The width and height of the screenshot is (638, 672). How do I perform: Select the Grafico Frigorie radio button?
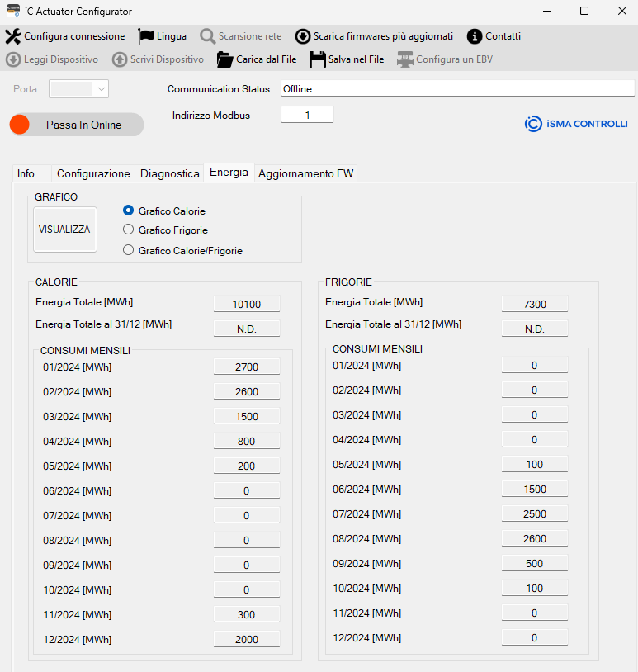point(128,230)
